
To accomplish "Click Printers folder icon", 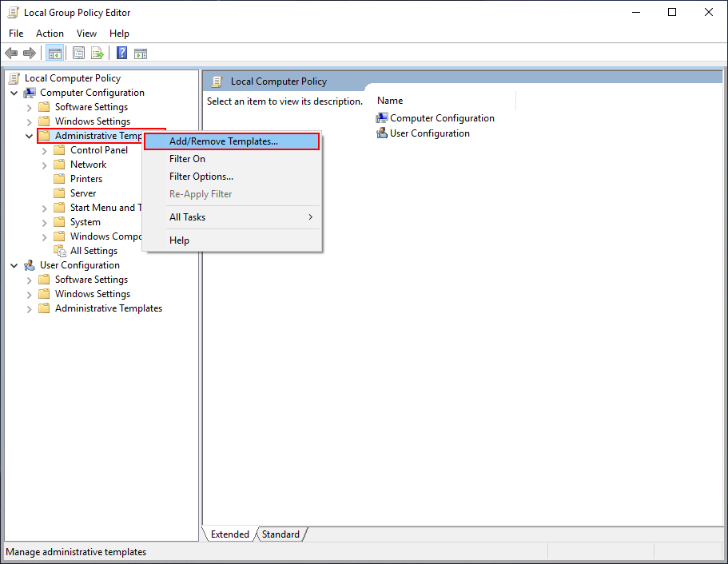I will pos(59,179).
